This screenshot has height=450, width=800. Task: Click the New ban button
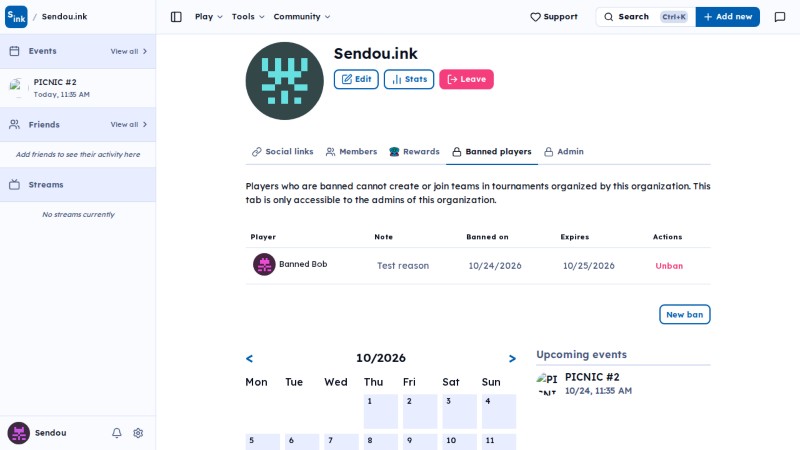coord(685,314)
